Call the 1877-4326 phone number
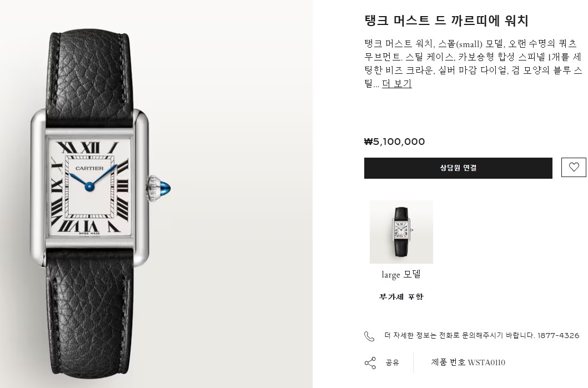The height and width of the screenshot is (388, 588). [559, 335]
